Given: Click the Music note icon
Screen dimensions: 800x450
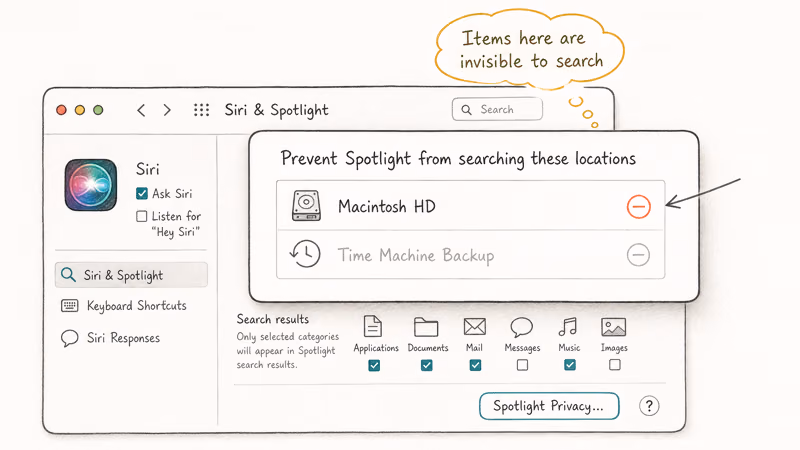Looking at the screenshot, I should click(568, 327).
